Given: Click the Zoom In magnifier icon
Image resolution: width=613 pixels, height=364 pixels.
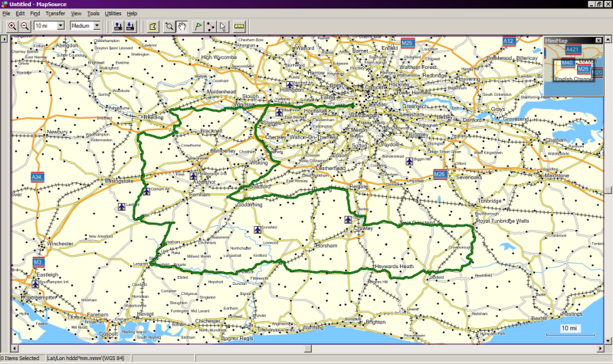Looking at the screenshot, I should tap(12, 26).
